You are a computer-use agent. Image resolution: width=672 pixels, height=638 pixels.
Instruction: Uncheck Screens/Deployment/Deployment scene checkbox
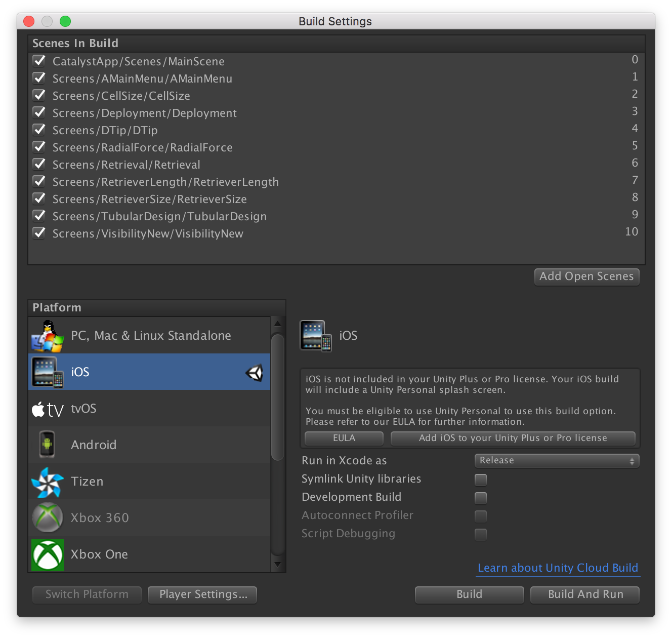click(x=39, y=112)
